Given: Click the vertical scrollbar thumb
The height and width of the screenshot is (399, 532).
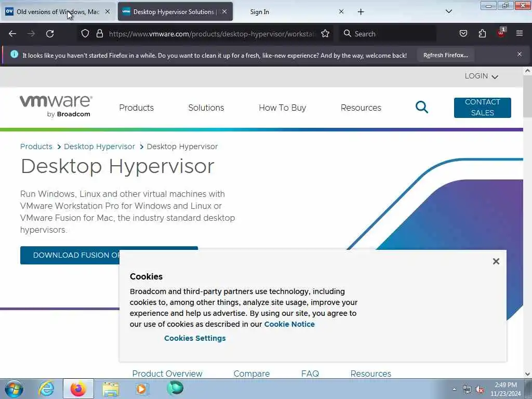Looking at the screenshot, I should 527,97.
